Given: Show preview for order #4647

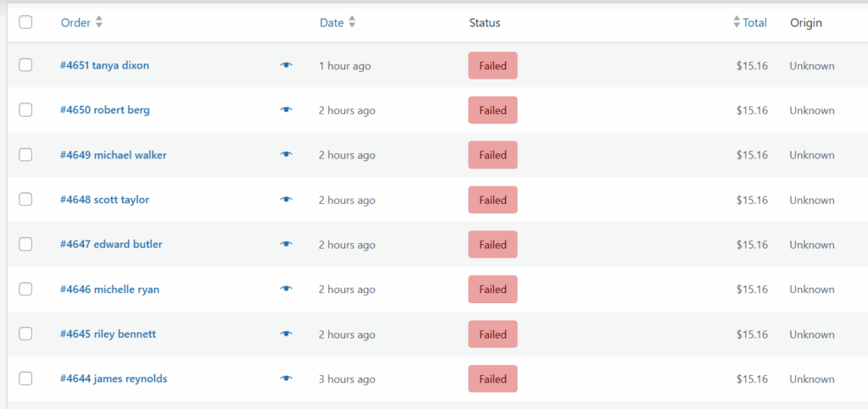Looking at the screenshot, I should (x=287, y=245).
